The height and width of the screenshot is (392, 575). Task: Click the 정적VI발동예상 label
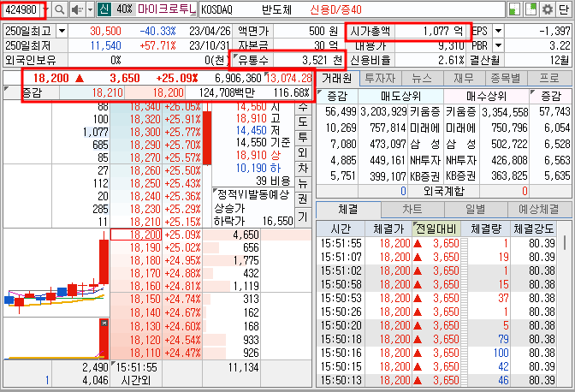(x=253, y=194)
